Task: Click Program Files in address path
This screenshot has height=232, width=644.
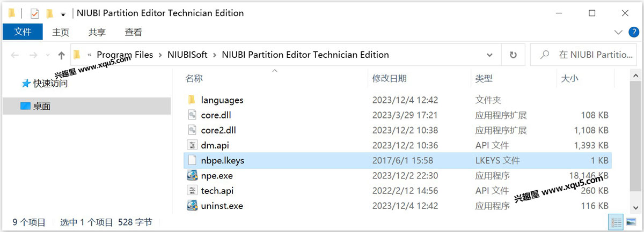Action: point(125,55)
